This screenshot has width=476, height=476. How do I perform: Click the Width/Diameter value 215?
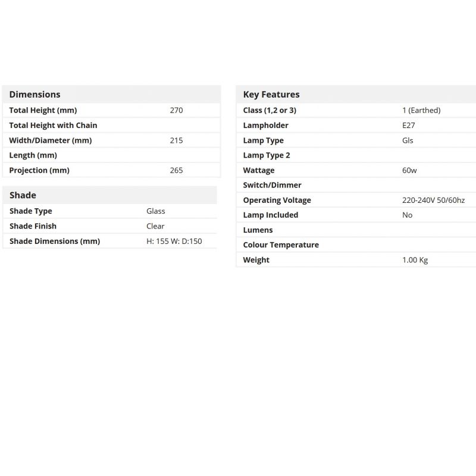click(x=176, y=140)
